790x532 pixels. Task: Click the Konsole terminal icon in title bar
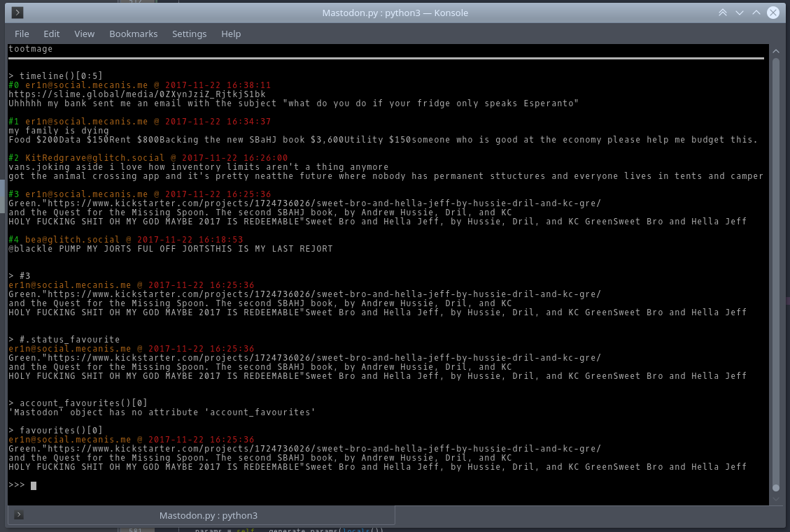[17, 13]
